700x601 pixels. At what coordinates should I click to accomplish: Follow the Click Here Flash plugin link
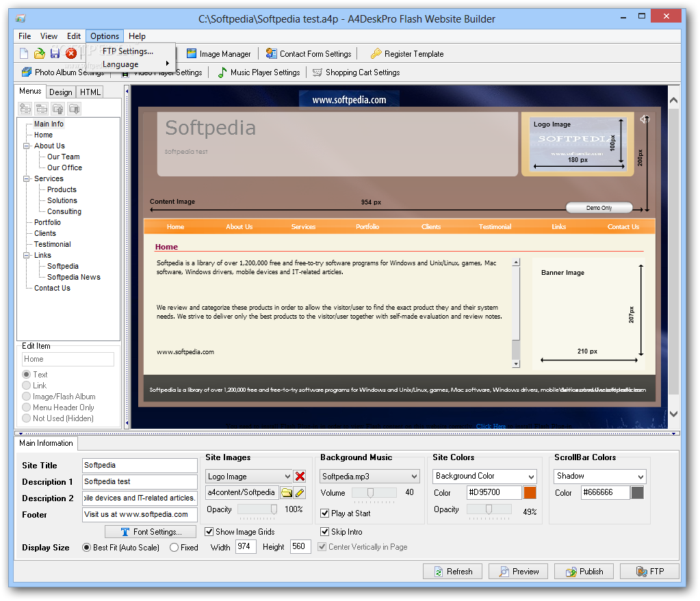[x=491, y=426]
